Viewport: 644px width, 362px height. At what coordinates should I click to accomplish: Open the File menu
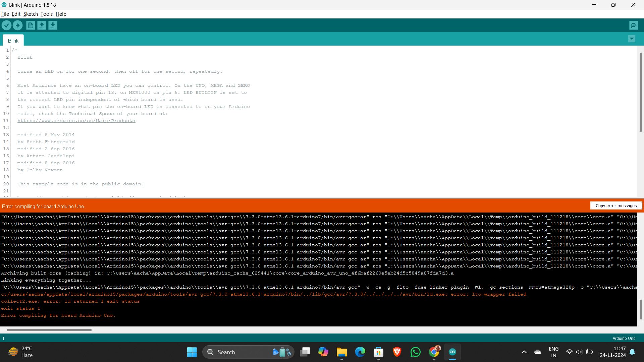click(x=5, y=14)
